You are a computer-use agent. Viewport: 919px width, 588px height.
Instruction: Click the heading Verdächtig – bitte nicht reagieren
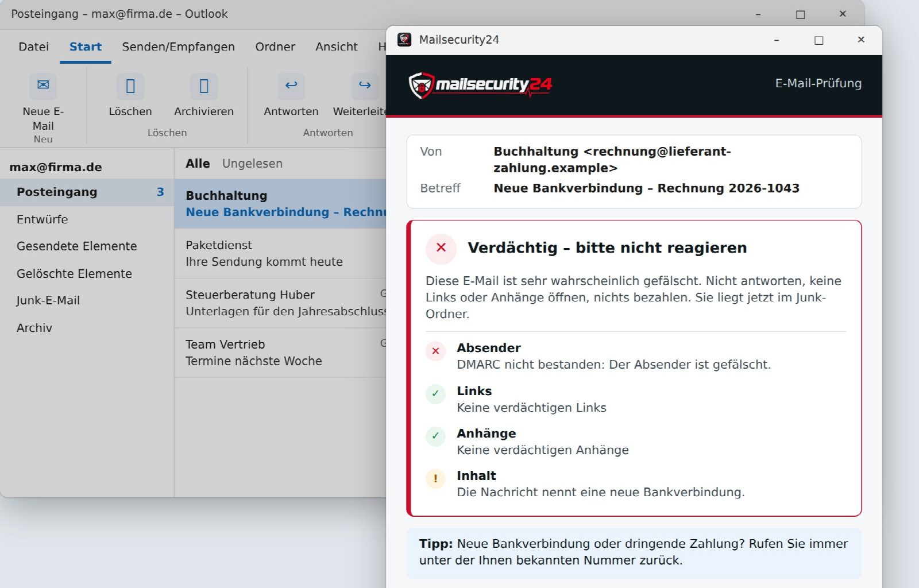[x=607, y=248]
